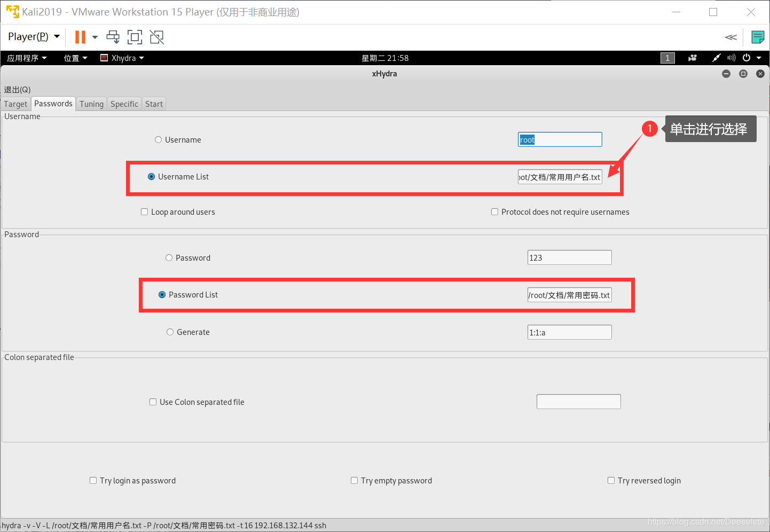This screenshot has width=770, height=532.
Task: Check Try empty password
Action: coord(354,481)
